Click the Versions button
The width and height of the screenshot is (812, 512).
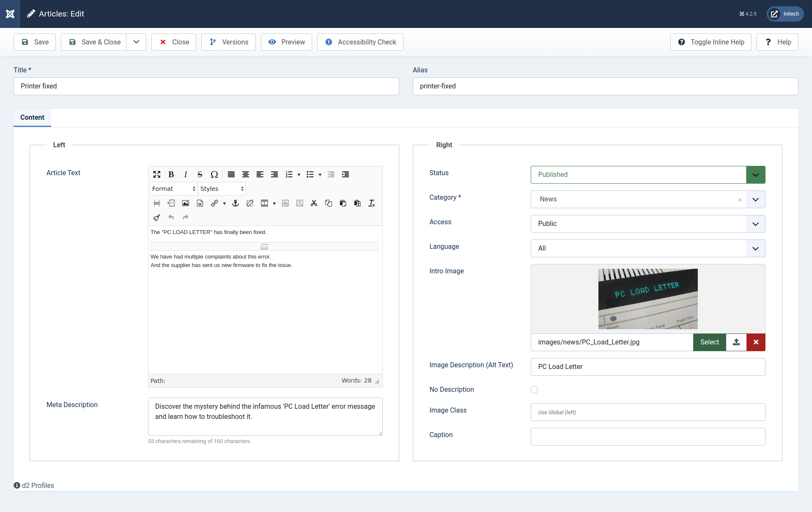point(229,42)
